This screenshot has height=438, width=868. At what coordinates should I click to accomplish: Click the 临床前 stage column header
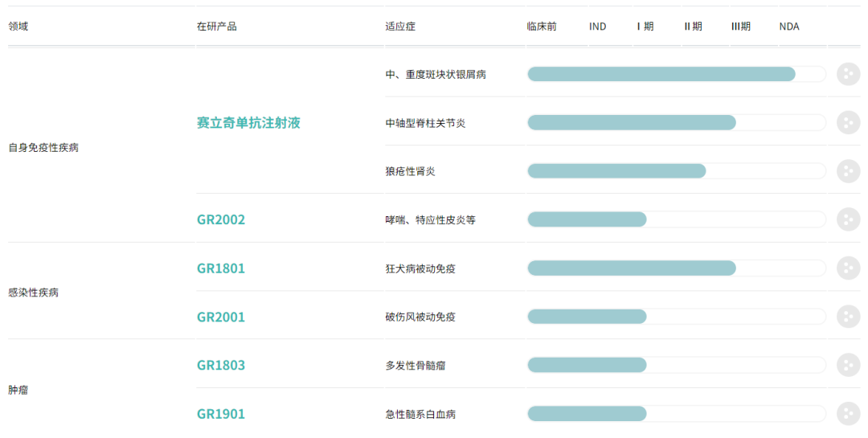[542, 27]
